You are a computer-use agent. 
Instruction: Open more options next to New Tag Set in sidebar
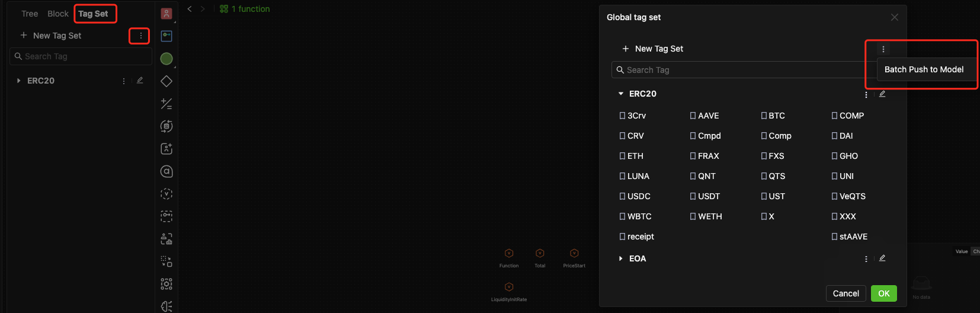point(140,36)
